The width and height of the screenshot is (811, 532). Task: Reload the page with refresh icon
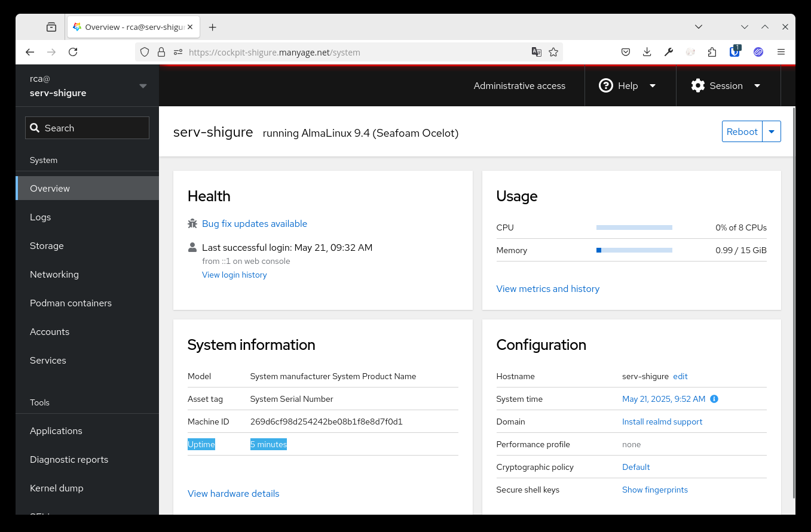point(73,52)
